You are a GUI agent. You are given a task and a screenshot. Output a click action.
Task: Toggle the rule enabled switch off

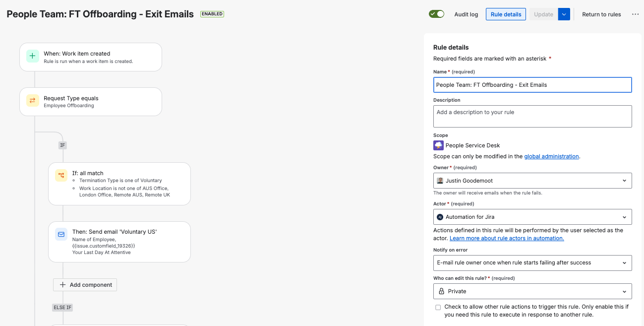437,14
